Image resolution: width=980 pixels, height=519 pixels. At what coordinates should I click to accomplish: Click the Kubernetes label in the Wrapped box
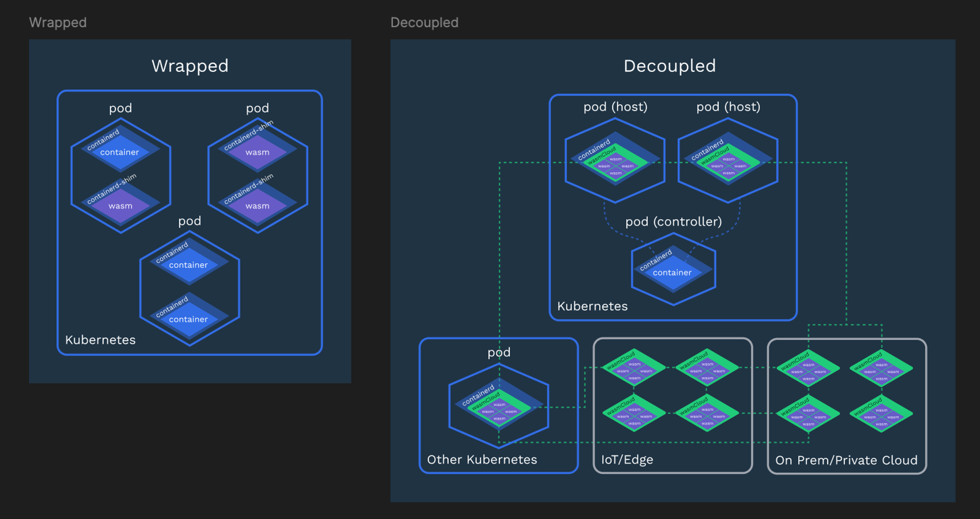click(100, 340)
